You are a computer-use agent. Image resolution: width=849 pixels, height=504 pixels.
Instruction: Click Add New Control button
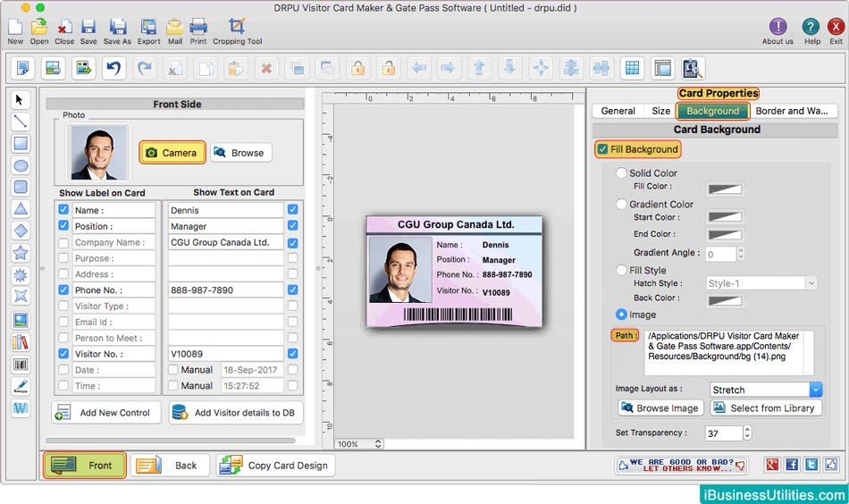106,413
